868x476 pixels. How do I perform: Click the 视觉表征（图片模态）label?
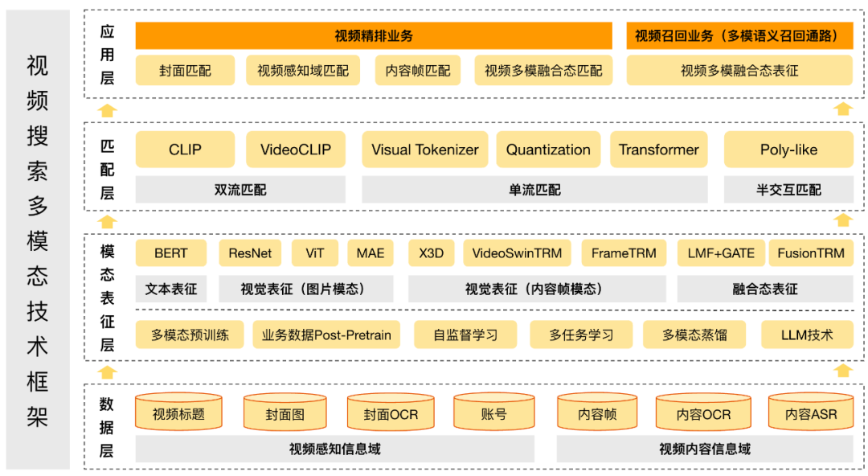click(x=306, y=289)
